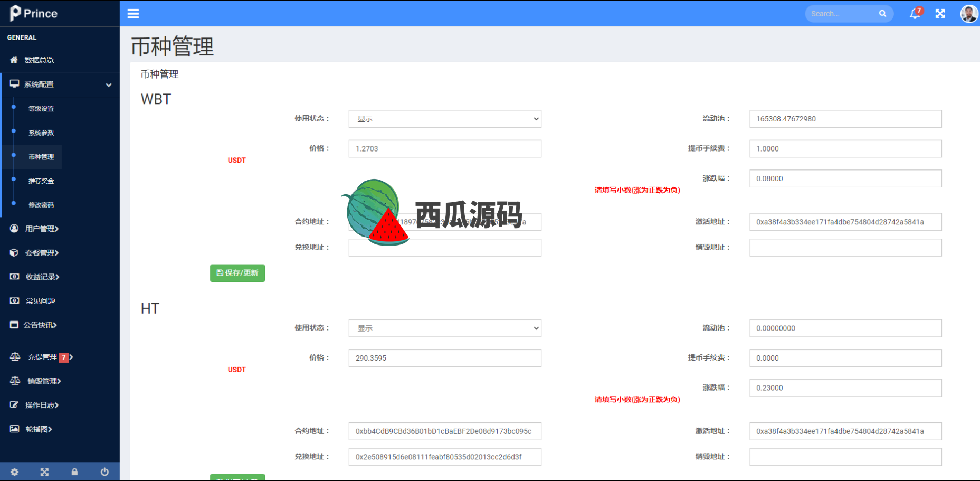Click HT 涨跌幅 field
980x481 pixels.
coord(845,388)
